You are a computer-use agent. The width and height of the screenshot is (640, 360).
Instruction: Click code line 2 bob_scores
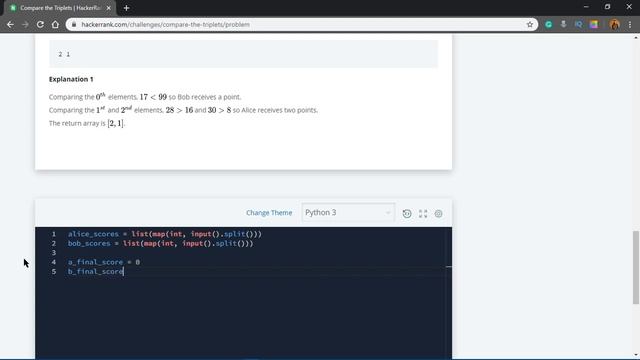[160, 243]
